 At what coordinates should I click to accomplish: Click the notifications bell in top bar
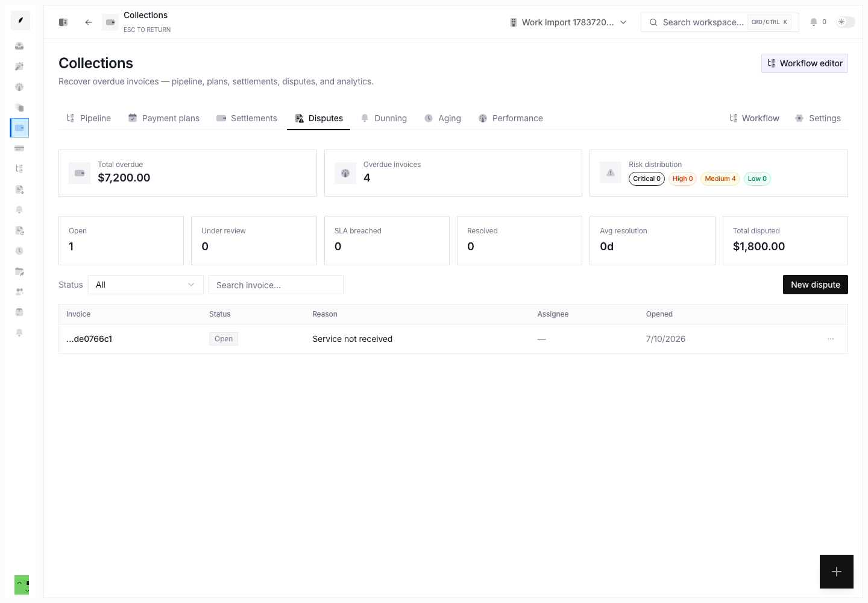[814, 22]
